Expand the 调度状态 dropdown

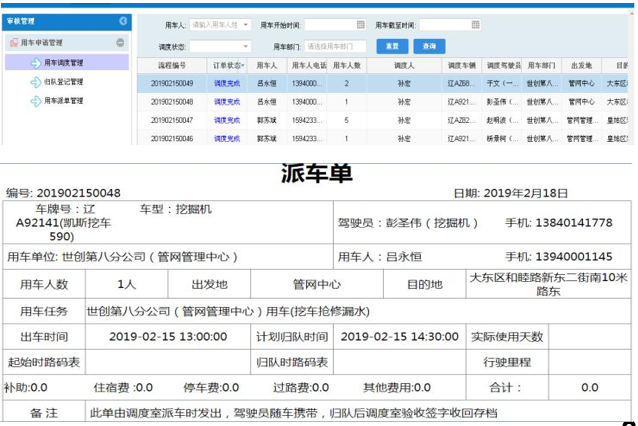pyautogui.click(x=246, y=46)
